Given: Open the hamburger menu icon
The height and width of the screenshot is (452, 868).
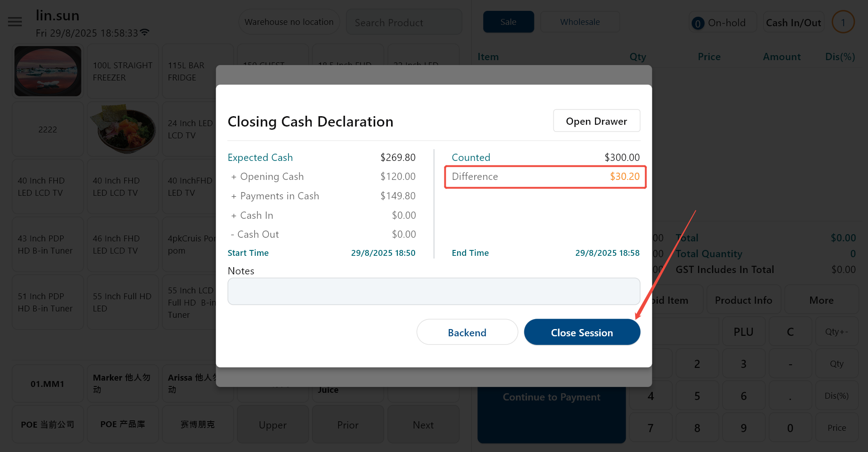Looking at the screenshot, I should [x=15, y=22].
